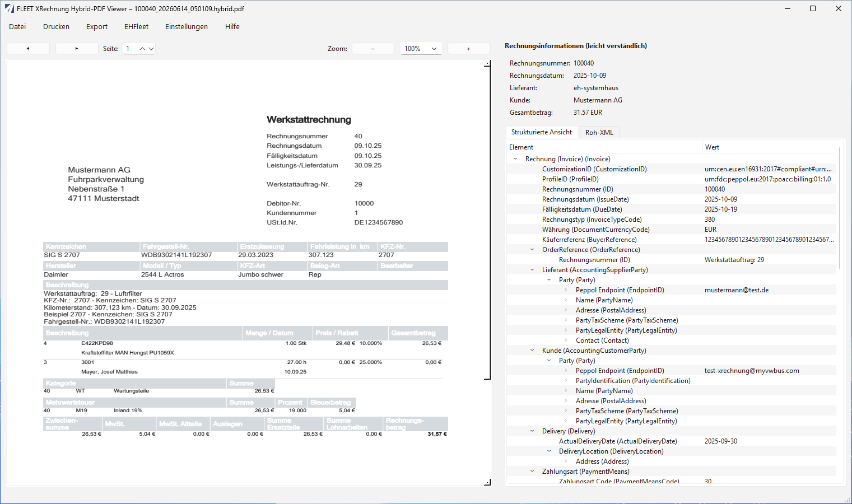Collapse the Party node under Kunde
The height and width of the screenshot is (504, 852).
click(549, 361)
